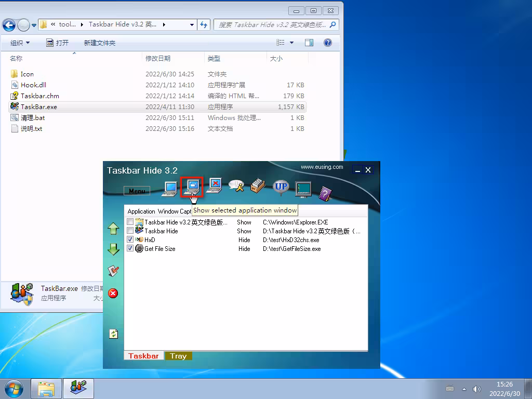Expand breadcrumb arrow after Taskbar Hide v3.2
This screenshot has height=399, width=532.
click(164, 24)
